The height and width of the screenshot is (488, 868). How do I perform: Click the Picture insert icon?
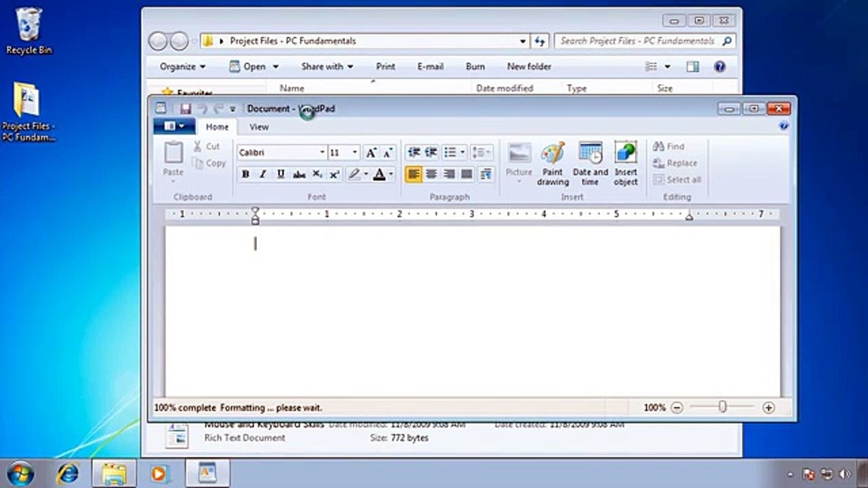[519, 152]
